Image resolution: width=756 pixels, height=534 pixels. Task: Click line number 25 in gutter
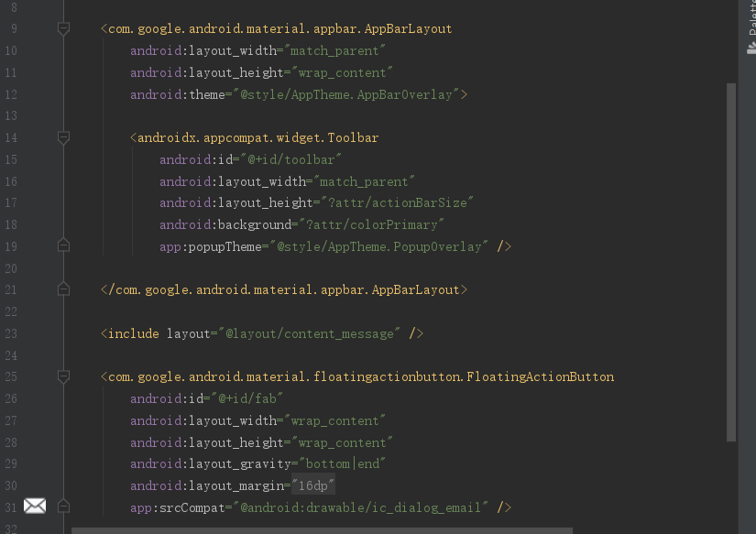[11, 376]
